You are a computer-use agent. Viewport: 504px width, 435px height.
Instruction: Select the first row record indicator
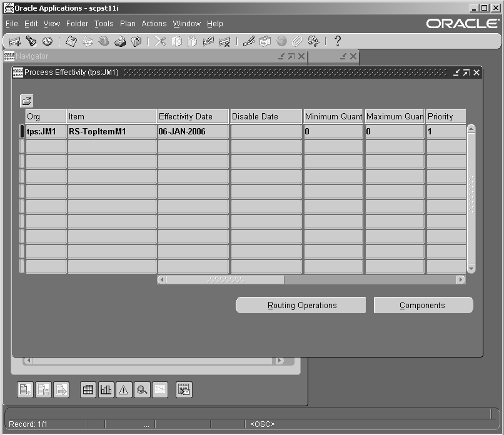click(x=22, y=131)
